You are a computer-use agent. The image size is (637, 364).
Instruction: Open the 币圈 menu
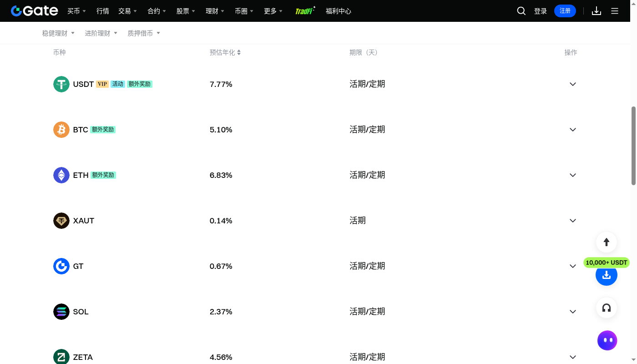point(244,11)
